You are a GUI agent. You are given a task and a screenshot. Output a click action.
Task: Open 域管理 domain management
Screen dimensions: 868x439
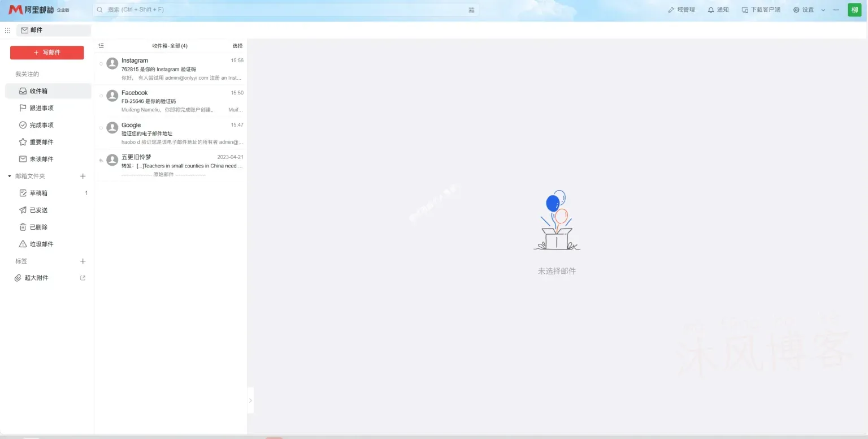tap(681, 10)
